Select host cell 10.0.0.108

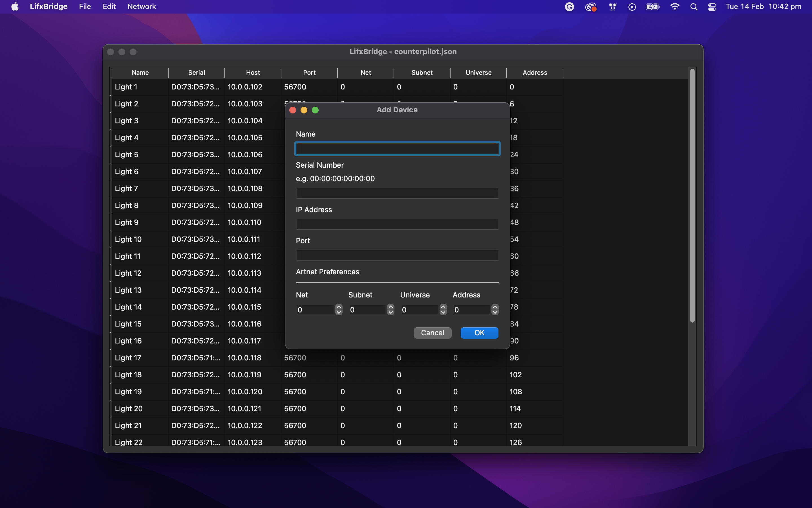click(x=253, y=189)
